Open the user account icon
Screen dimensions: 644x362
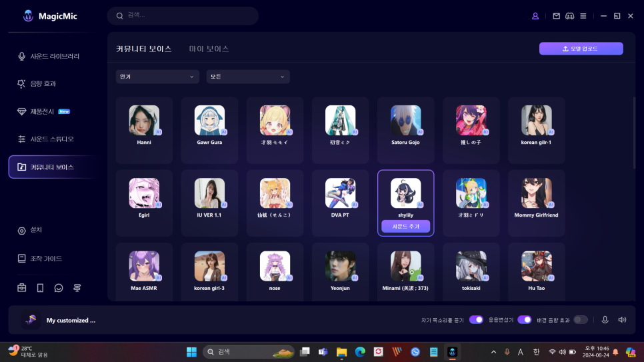pos(535,16)
